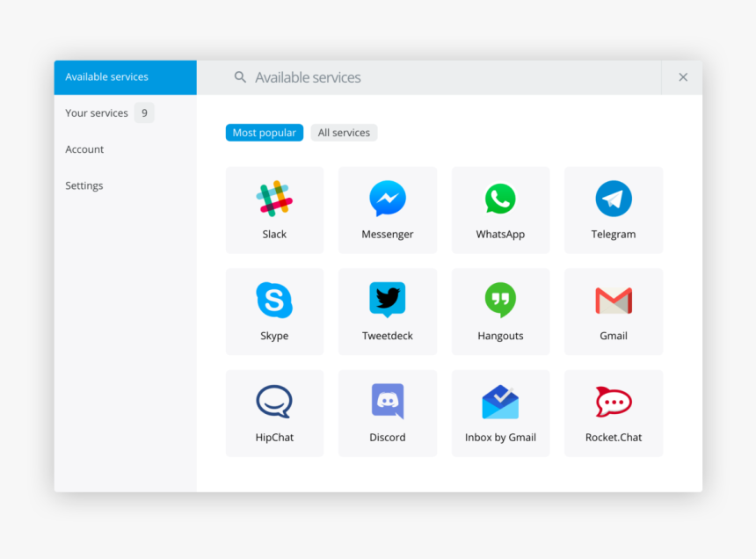Click the Discord label text
The height and width of the screenshot is (559, 756).
388,438
